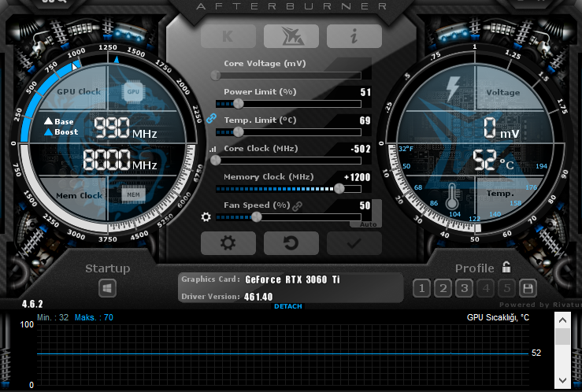Select profile slot 4
This screenshot has height=392, width=582.
pyautogui.click(x=485, y=288)
